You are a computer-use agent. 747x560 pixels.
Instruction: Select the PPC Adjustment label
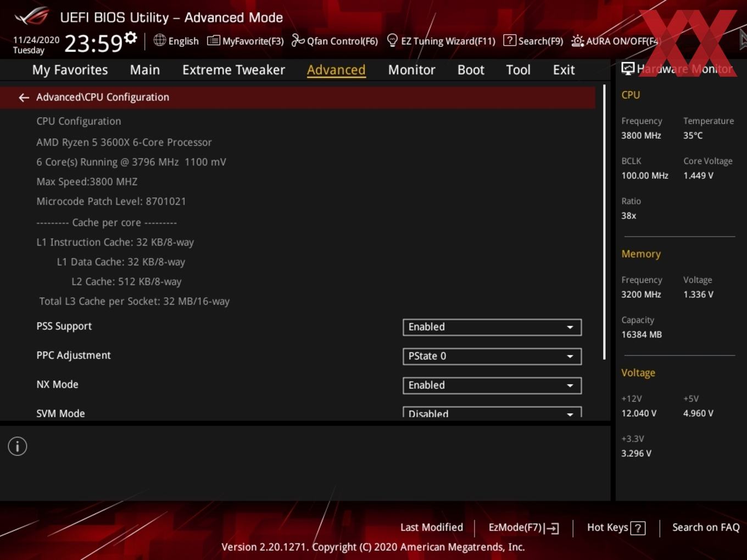pos(74,355)
